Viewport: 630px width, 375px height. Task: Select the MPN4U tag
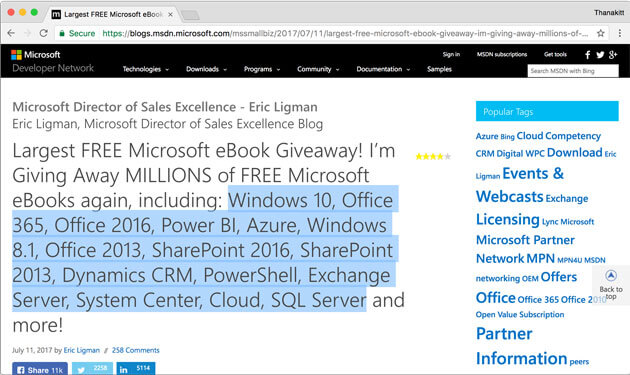(x=569, y=260)
